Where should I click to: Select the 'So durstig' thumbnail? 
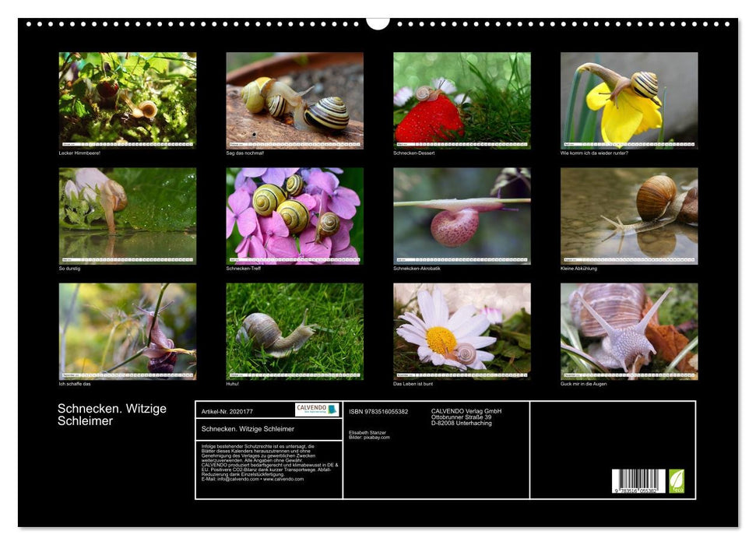click(x=128, y=216)
